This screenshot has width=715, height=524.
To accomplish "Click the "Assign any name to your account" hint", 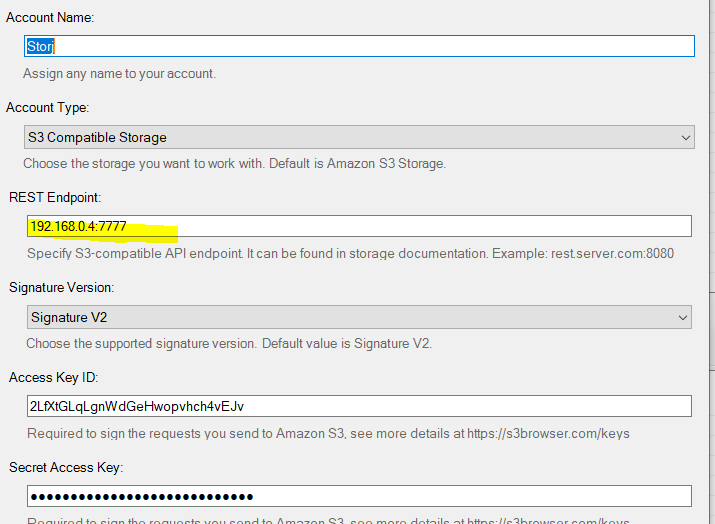I will (119, 74).
